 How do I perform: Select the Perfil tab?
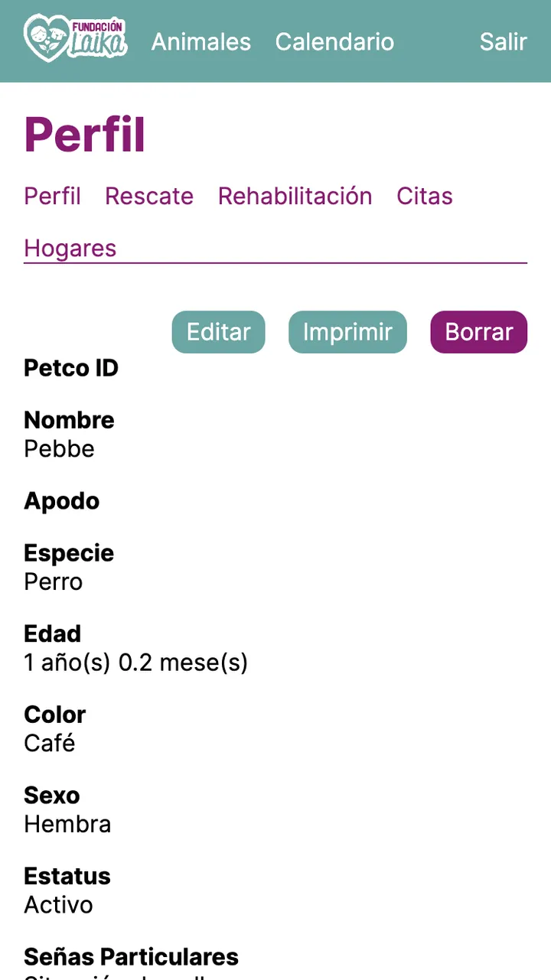[52, 196]
